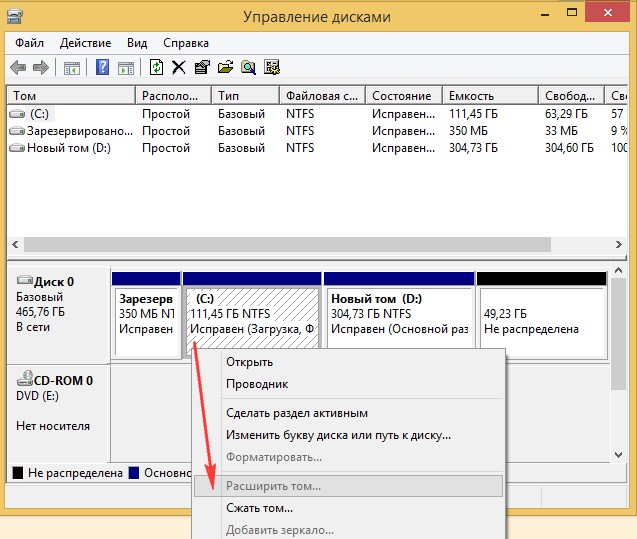Click the Диск 0 disk icon

tap(24, 280)
